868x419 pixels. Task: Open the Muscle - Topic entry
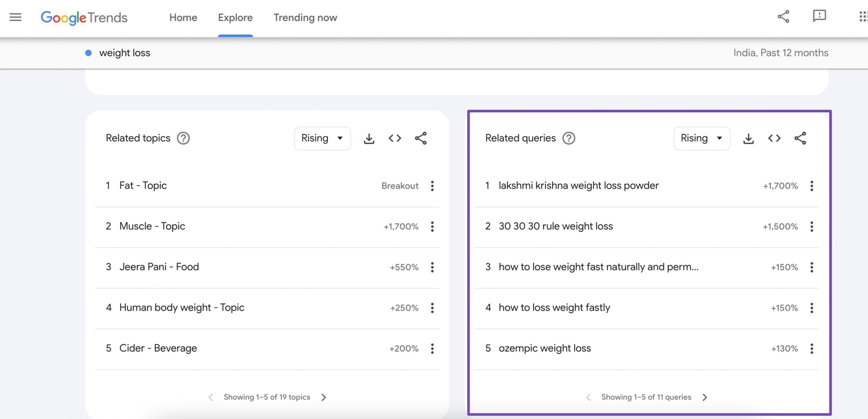(152, 226)
